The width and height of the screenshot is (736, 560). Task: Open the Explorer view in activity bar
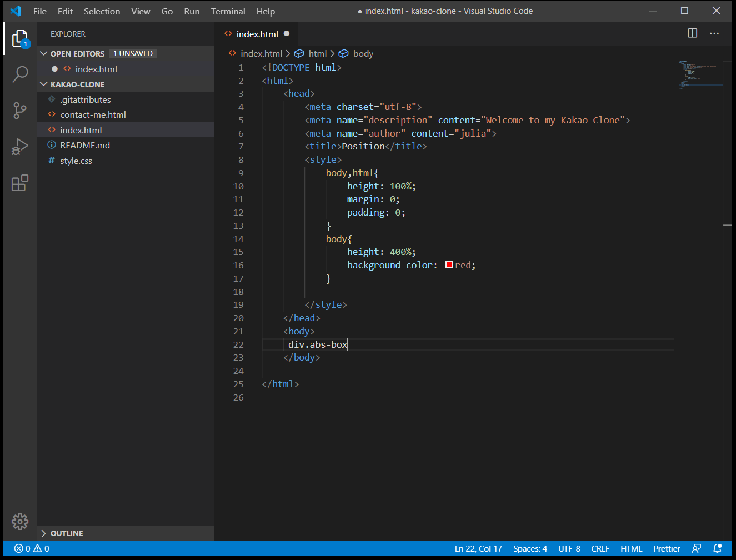(x=20, y=38)
